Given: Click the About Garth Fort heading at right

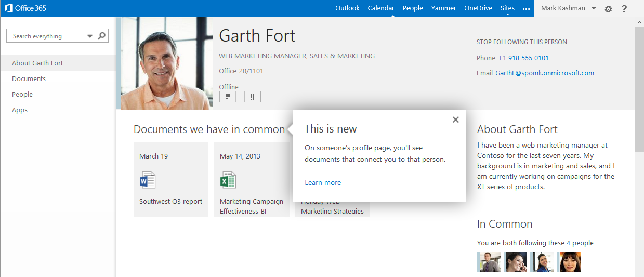Looking at the screenshot, I should 517,129.
